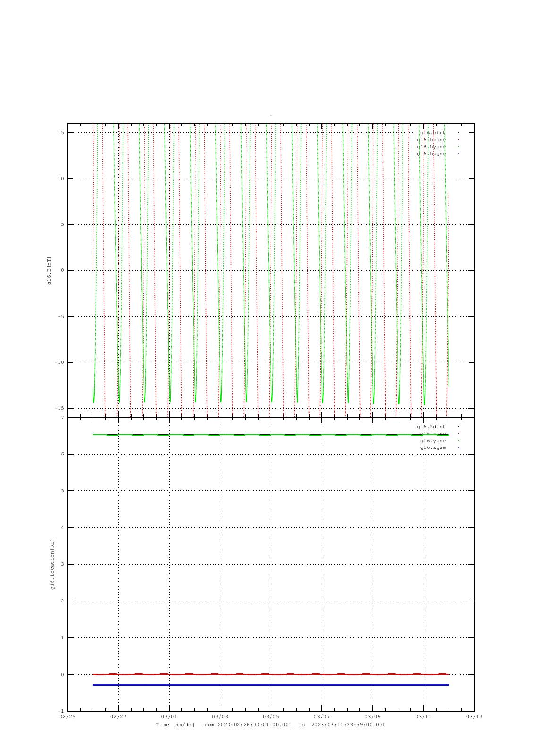Click the g16.btot legend entry

click(x=432, y=133)
